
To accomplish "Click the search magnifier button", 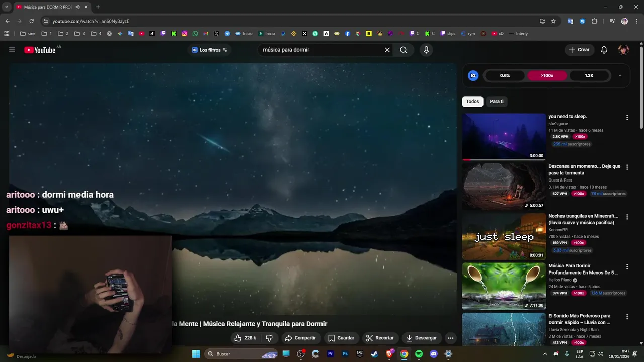I will tap(404, 50).
